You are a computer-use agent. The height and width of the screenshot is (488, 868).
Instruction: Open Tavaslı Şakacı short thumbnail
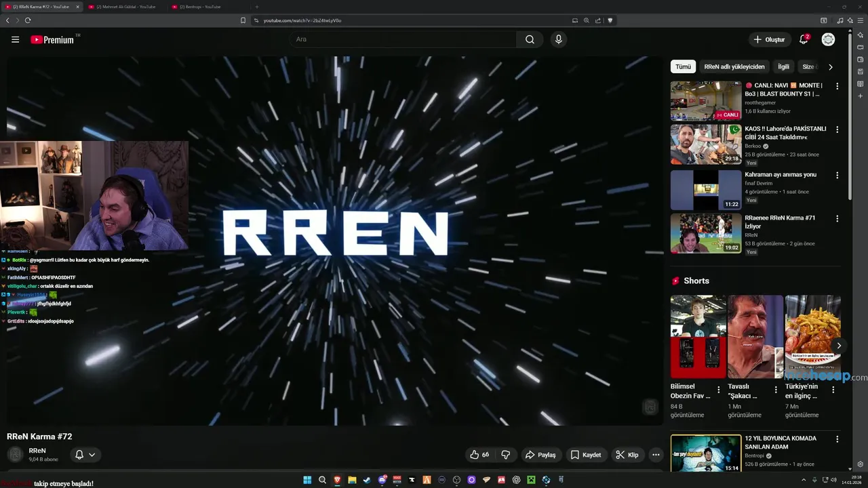click(755, 337)
